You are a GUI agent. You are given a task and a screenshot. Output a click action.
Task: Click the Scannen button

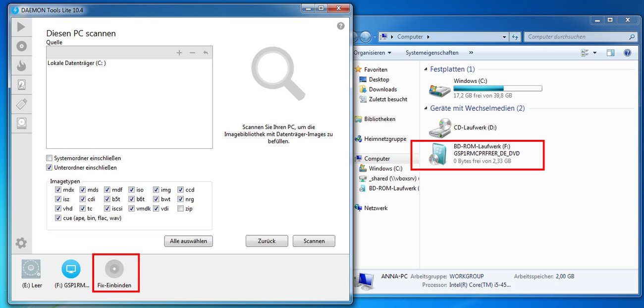(x=314, y=241)
